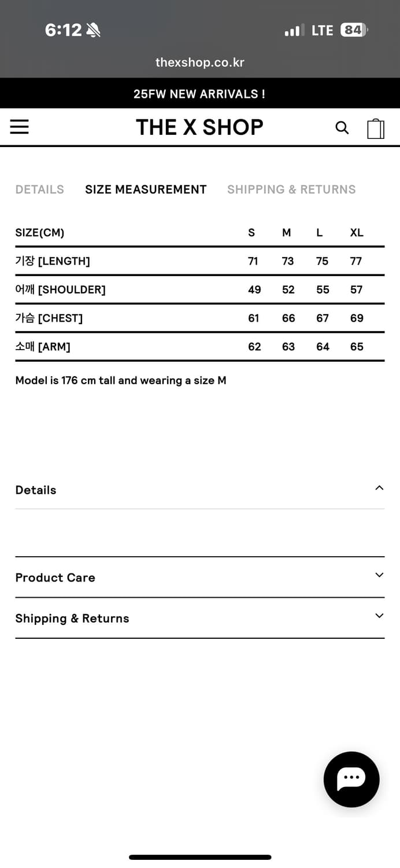Screen dimensions: 400x868
Task: Tap the 25FW NEW ARRIVALS banner
Action: [x=199, y=94]
